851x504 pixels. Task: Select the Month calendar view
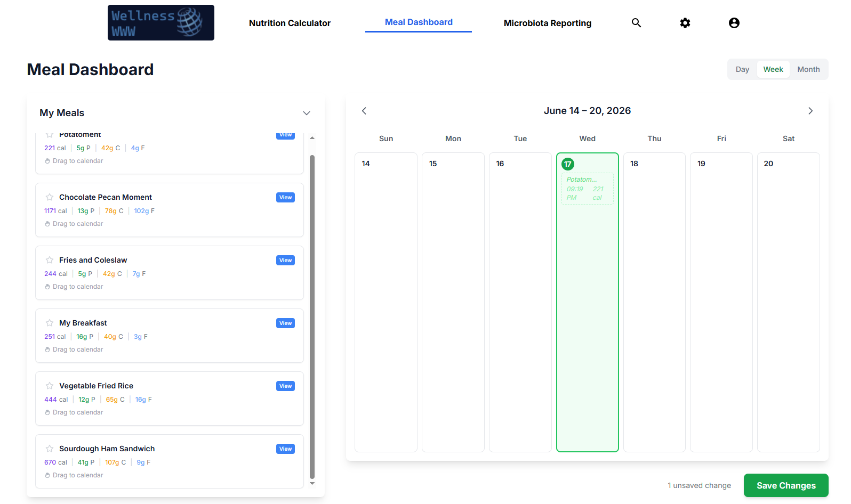(x=808, y=69)
